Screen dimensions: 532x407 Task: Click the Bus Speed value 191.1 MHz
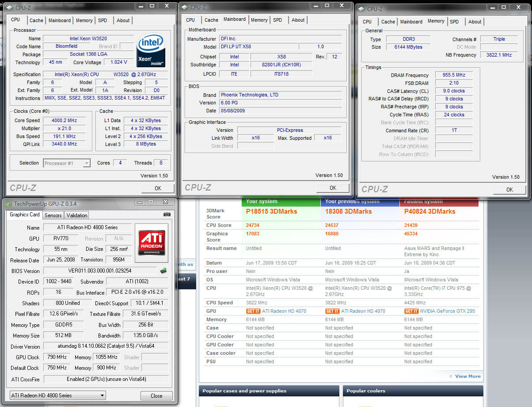[x=64, y=136]
